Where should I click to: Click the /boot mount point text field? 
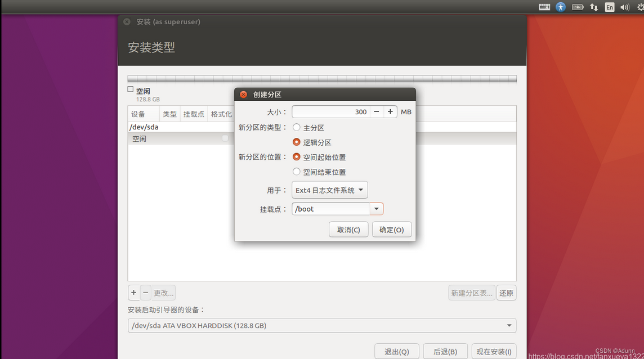tap(331, 209)
